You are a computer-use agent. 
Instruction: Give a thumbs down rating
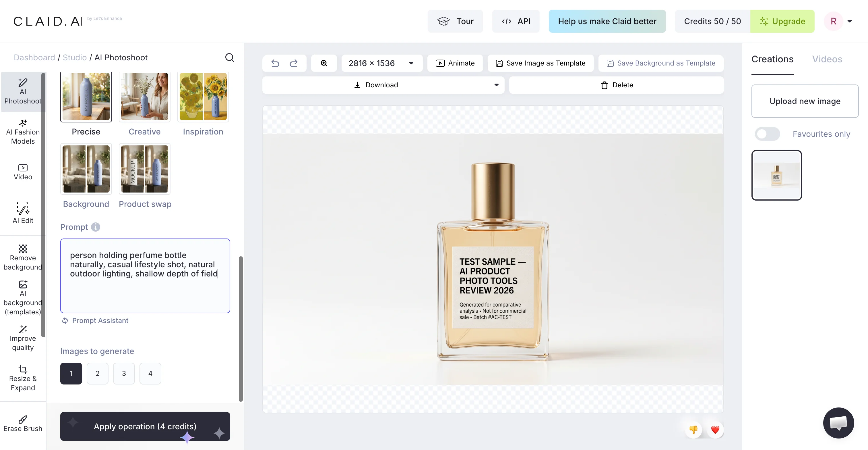click(x=693, y=429)
